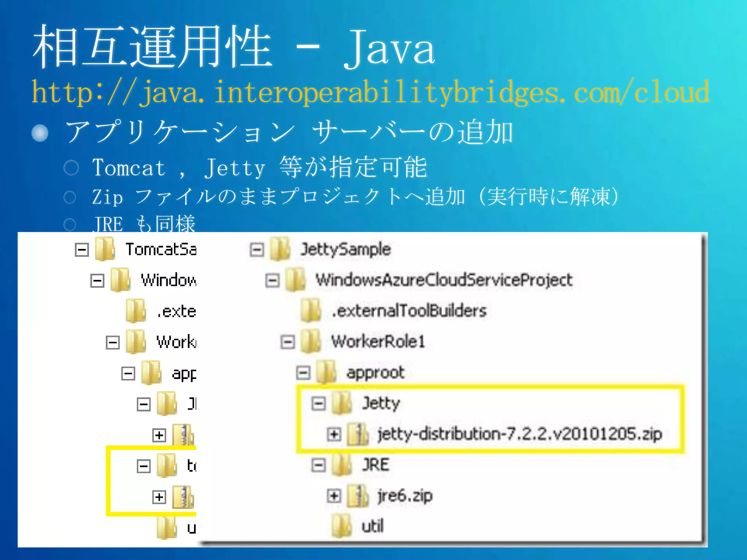Click the Tomcat, Jetty 等が指定可能 bullet text
Image resolution: width=747 pixels, height=560 pixels.
pyautogui.click(x=259, y=168)
